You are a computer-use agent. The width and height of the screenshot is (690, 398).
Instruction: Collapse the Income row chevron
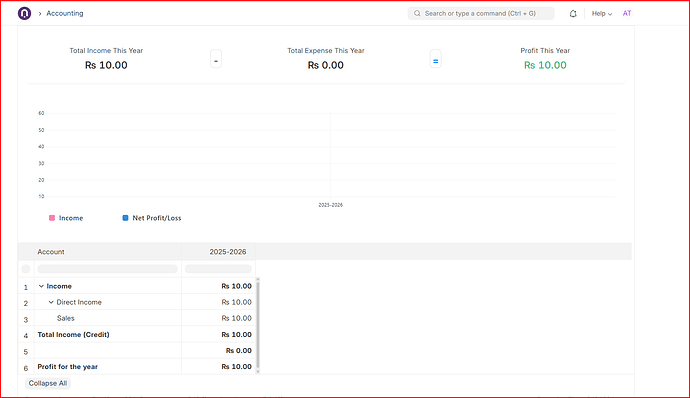41,286
